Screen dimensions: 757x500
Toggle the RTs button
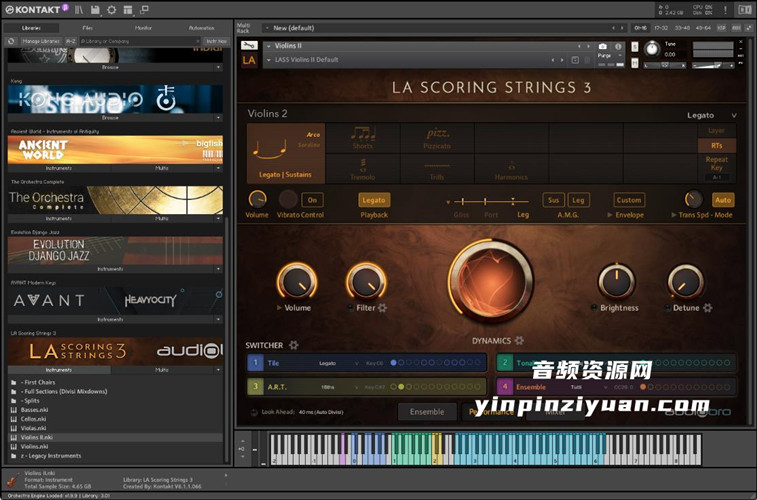tap(717, 145)
